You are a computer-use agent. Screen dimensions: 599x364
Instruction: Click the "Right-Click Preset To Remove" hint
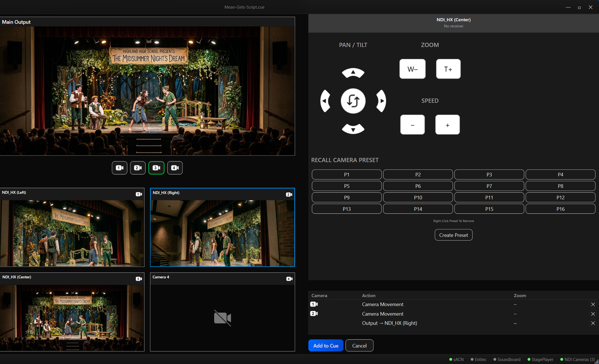tap(453, 221)
